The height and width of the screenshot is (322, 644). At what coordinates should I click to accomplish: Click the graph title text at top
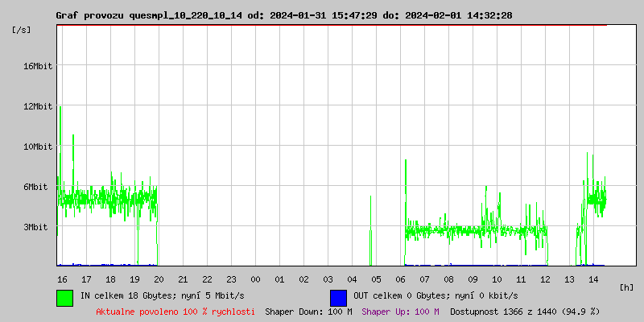[283, 15]
